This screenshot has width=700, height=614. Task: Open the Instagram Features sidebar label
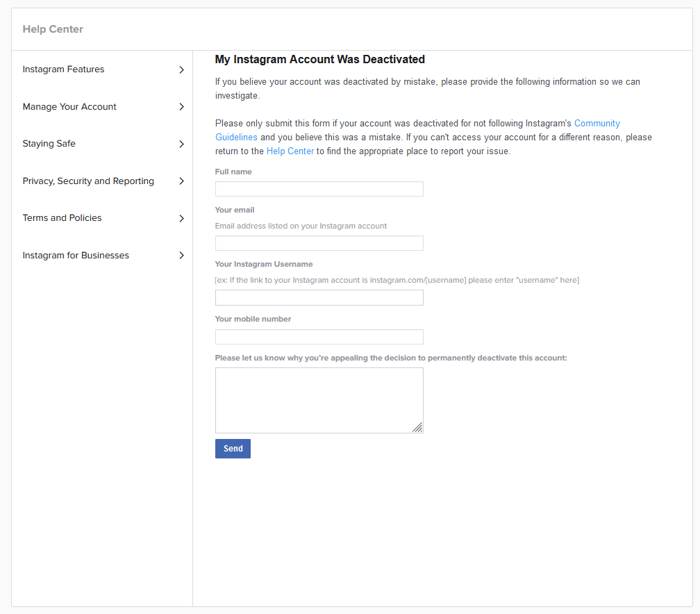coord(63,69)
